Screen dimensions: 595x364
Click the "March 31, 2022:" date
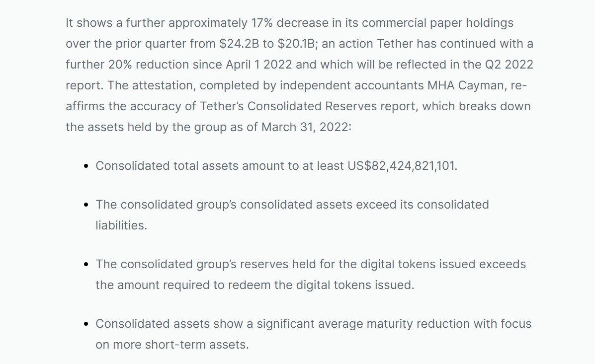point(307,127)
